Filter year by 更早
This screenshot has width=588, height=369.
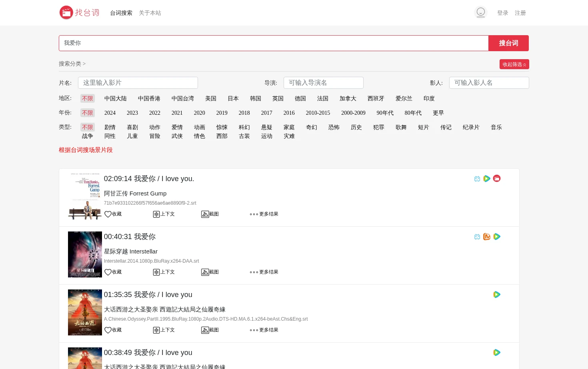[438, 113]
